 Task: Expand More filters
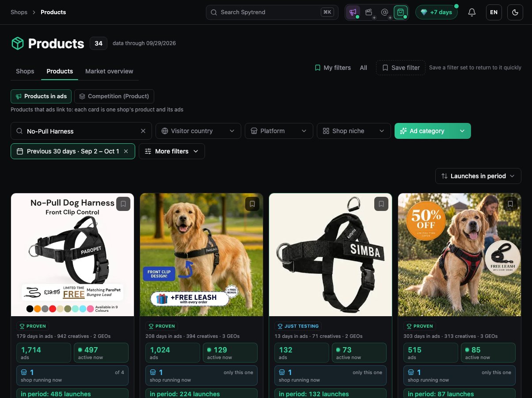coord(172,151)
